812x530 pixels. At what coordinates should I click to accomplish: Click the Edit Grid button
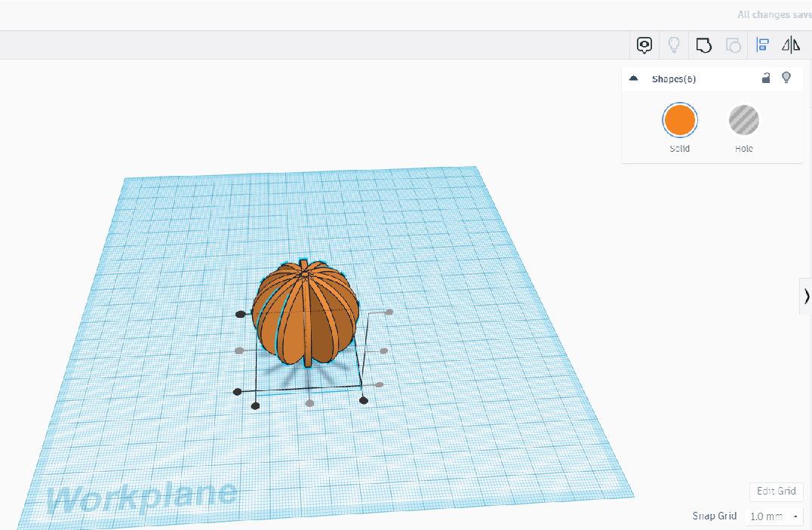point(776,491)
